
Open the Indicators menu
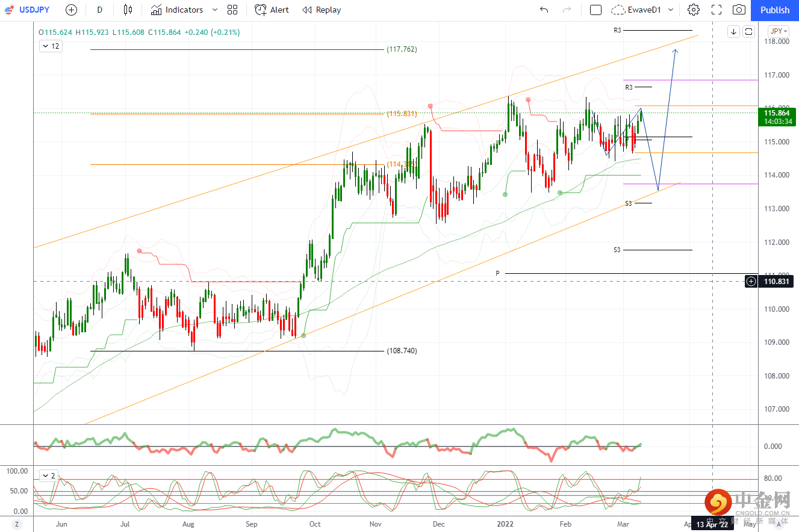[177, 10]
